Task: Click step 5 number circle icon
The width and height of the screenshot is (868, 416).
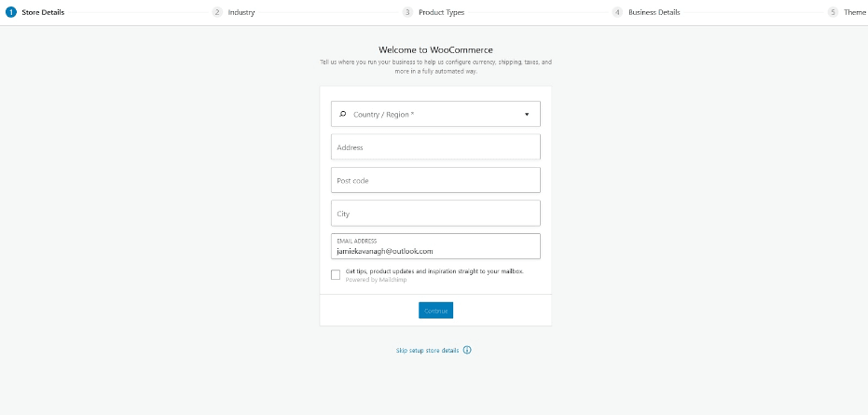Action: [833, 12]
